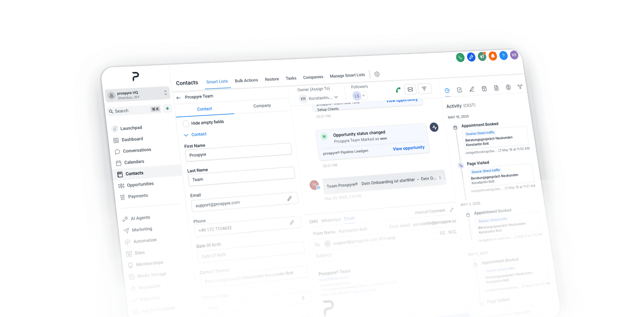This screenshot has width=644, height=317.
Task: Collapse the Contact fields section
Action: 186,135
